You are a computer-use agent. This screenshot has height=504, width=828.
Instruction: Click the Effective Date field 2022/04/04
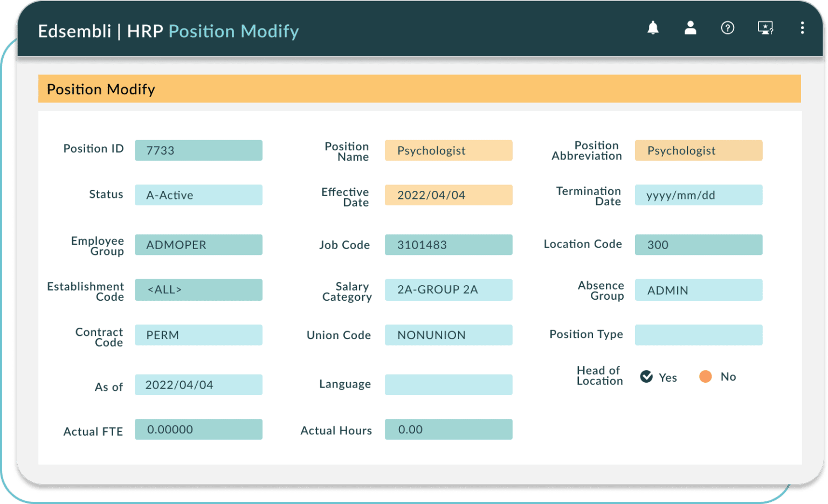tap(448, 195)
